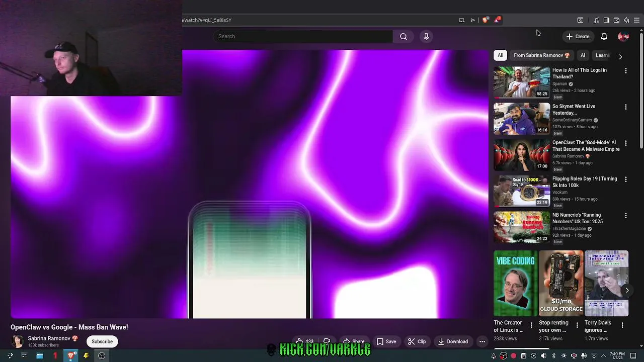Open options for 'The Creator of Linux' short
Image resolution: width=644 pixels, height=362 pixels.
[531, 325]
